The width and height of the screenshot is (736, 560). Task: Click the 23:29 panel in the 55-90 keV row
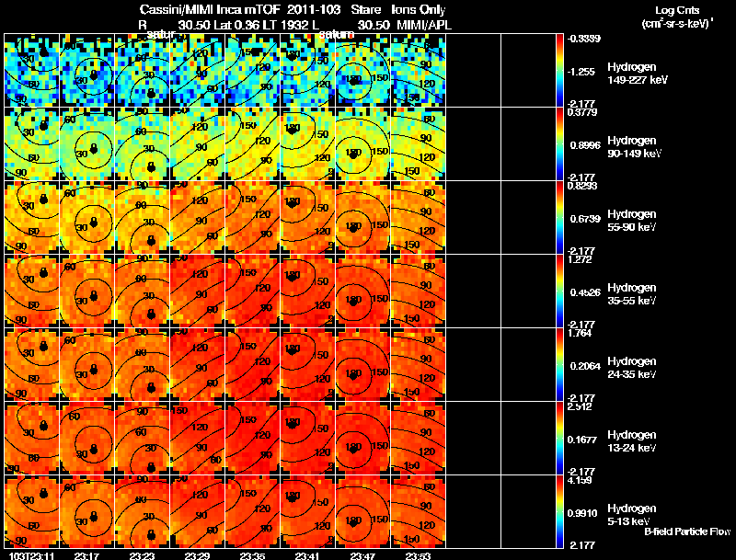tap(197, 218)
